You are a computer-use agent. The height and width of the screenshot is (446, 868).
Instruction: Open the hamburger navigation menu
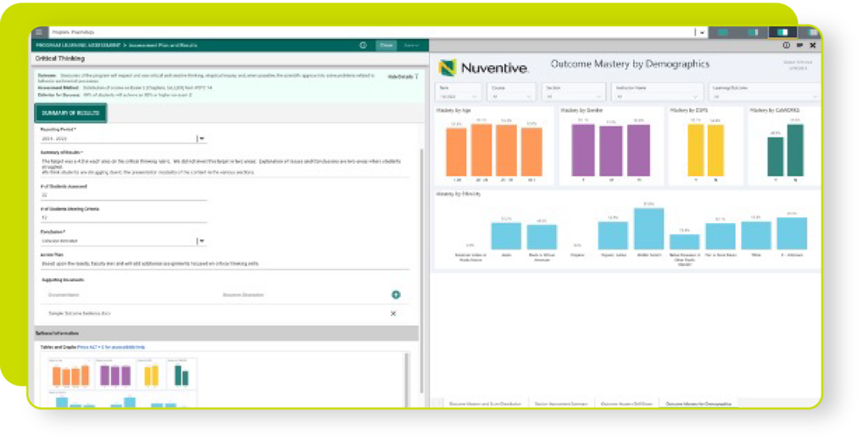[x=39, y=32]
